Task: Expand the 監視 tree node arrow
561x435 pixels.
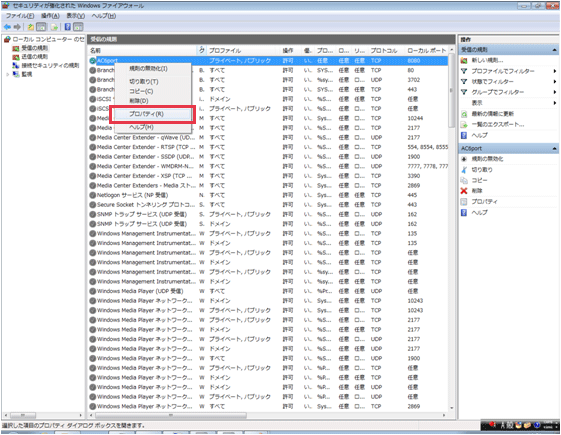Action: tap(7, 74)
